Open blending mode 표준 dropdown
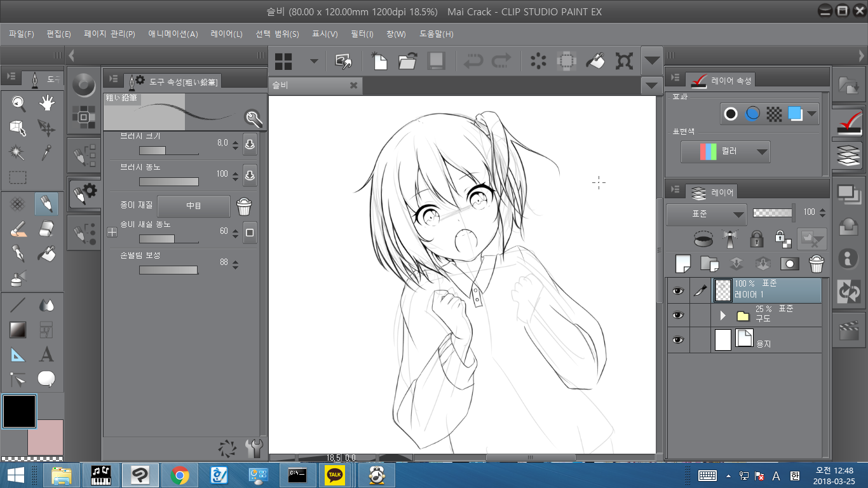868x488 pixels. click(706, 215)
